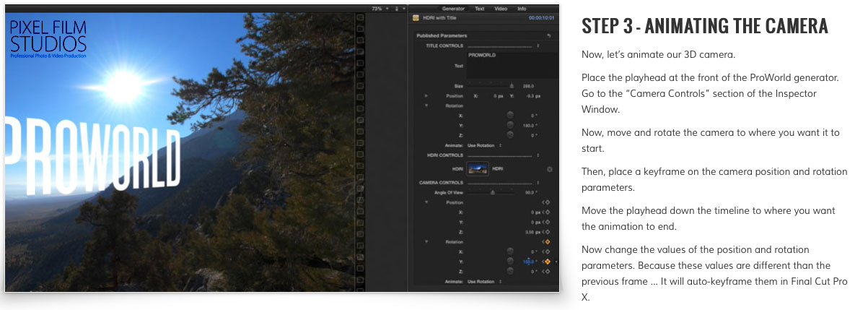Click the HDRI image well options icon

[549, 169]
